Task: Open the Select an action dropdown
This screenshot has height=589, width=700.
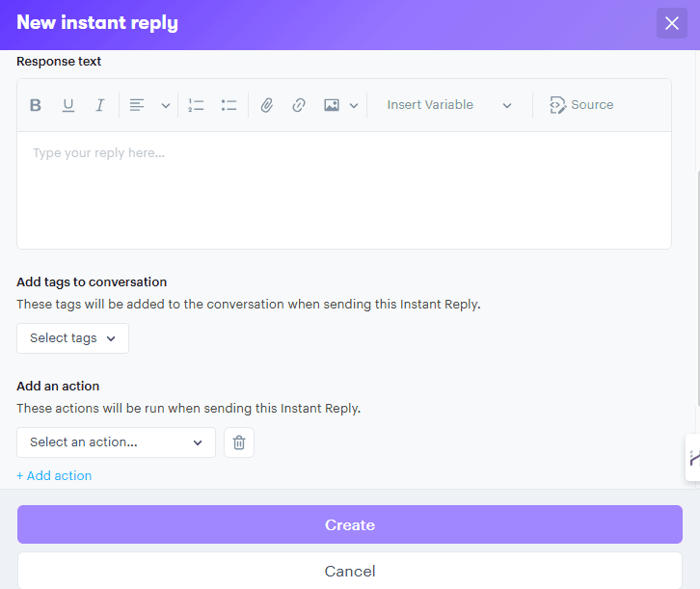Action: [116, 442]
